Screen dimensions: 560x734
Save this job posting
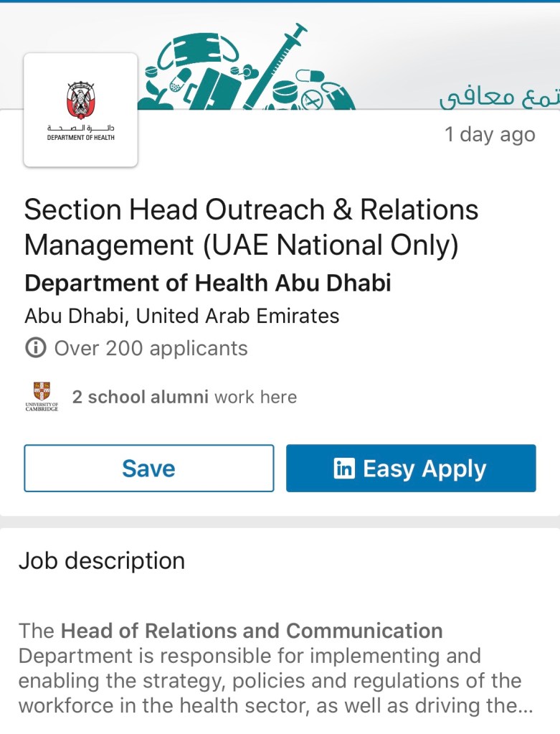(x=148, y=469)
